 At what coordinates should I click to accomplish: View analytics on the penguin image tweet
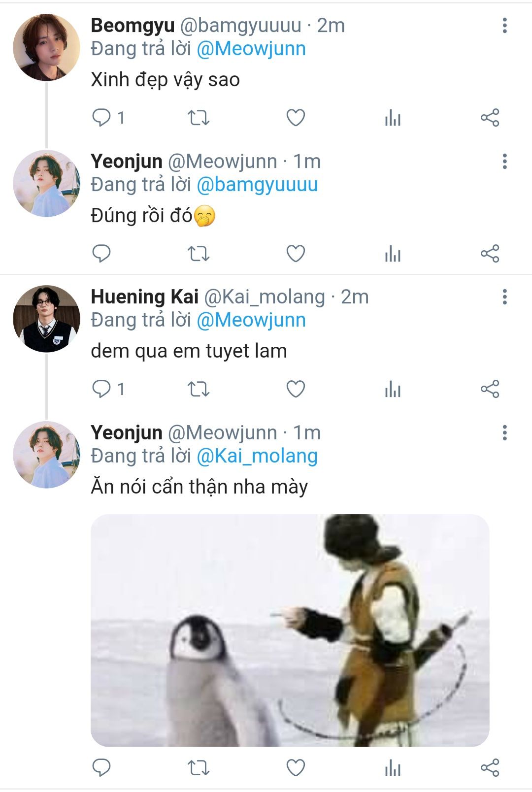(x=393, y=767)
